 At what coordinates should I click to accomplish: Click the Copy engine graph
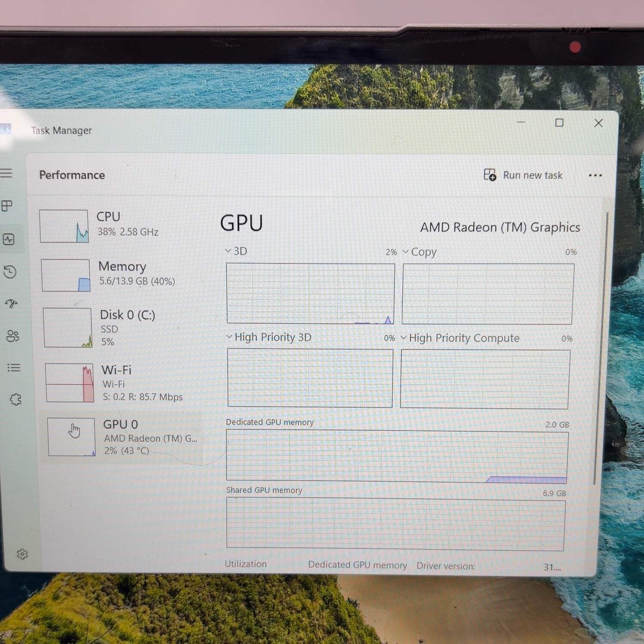488,294
